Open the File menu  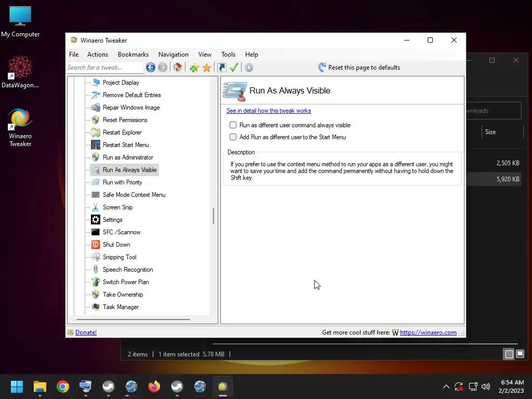coord(74,54)
